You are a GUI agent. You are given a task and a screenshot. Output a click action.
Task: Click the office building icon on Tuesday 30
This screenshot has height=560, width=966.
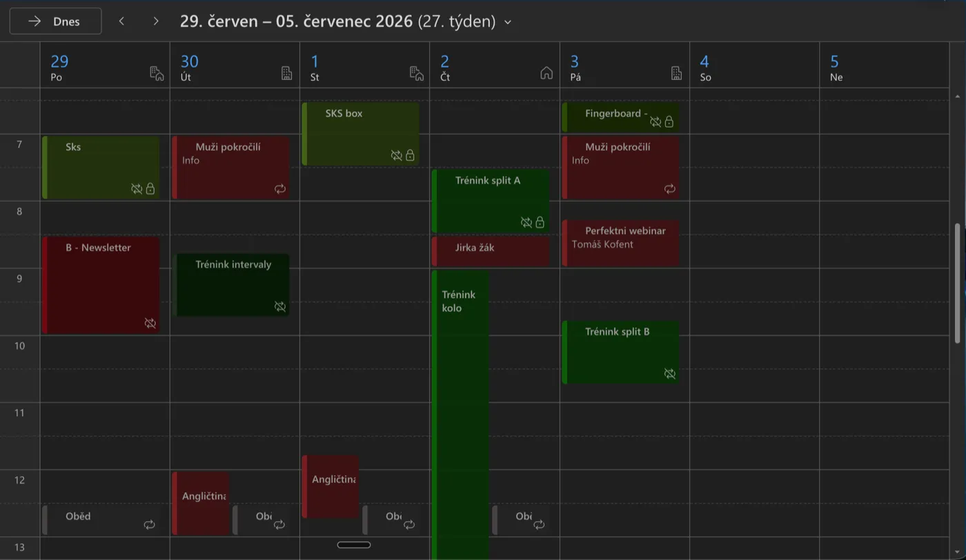(286, 73)
